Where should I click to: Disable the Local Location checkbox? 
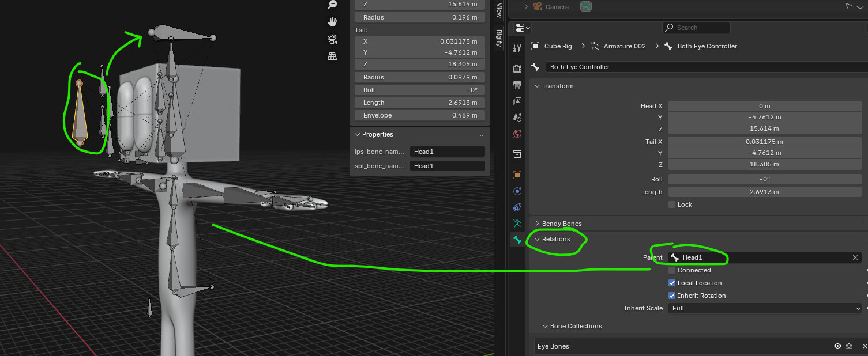pyautogui.click(x=672, y=283)
